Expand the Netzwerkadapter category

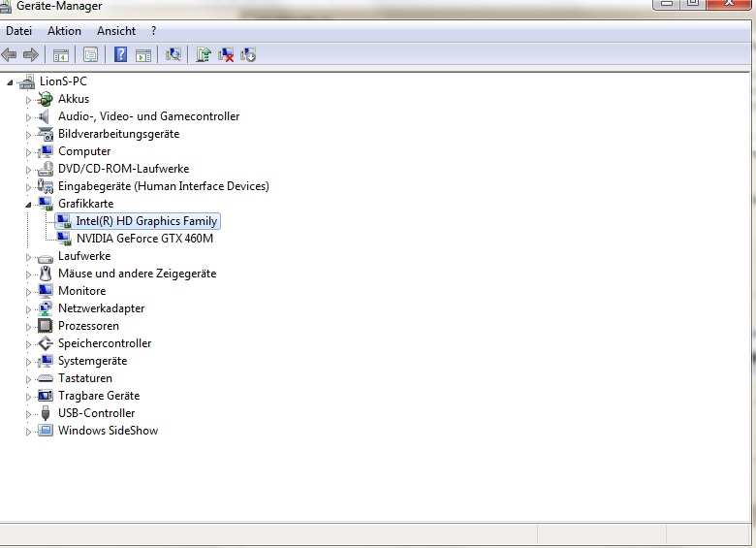pyautogui.click(x=28, y=309)
